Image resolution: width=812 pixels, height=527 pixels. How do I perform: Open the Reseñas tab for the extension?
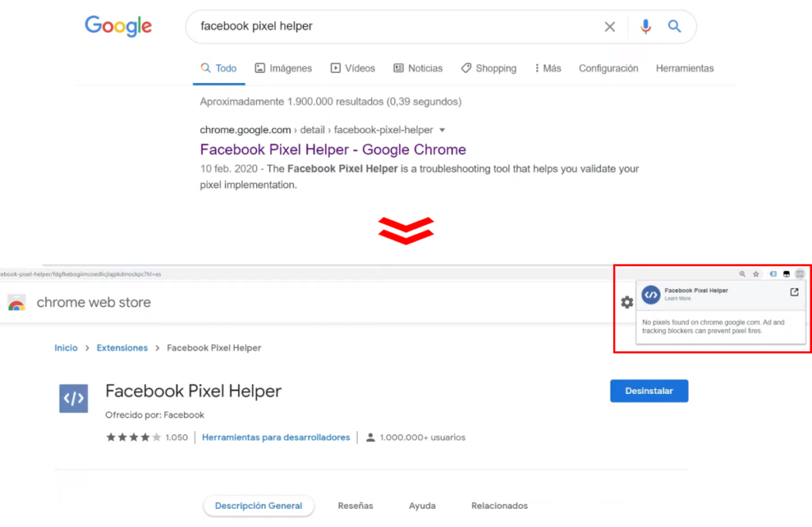pos(355,506)
